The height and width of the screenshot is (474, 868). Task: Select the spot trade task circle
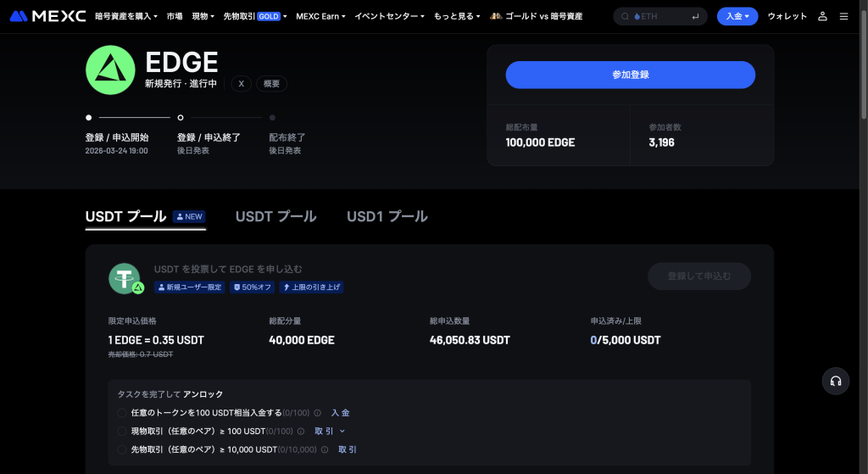coord(122,432)
